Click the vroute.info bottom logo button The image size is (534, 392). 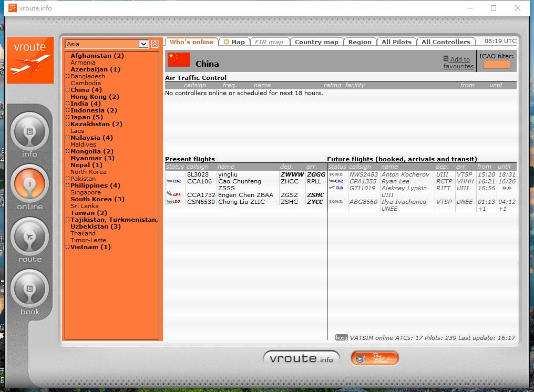click(301, 359)
